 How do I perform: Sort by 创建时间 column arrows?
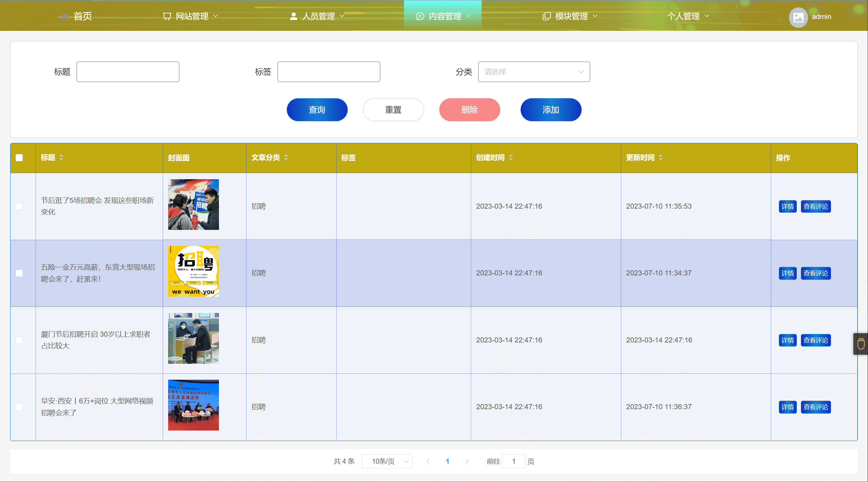[x=511, y=158]
